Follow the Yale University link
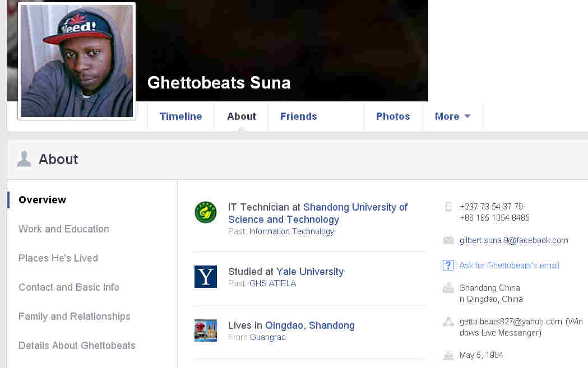The height and width of the screenshot is (368, 588). pyautogui.click(x=309, y=272)
